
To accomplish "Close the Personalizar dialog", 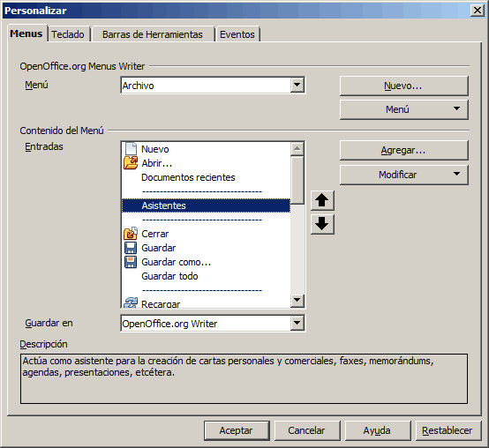I will (478, 11).
